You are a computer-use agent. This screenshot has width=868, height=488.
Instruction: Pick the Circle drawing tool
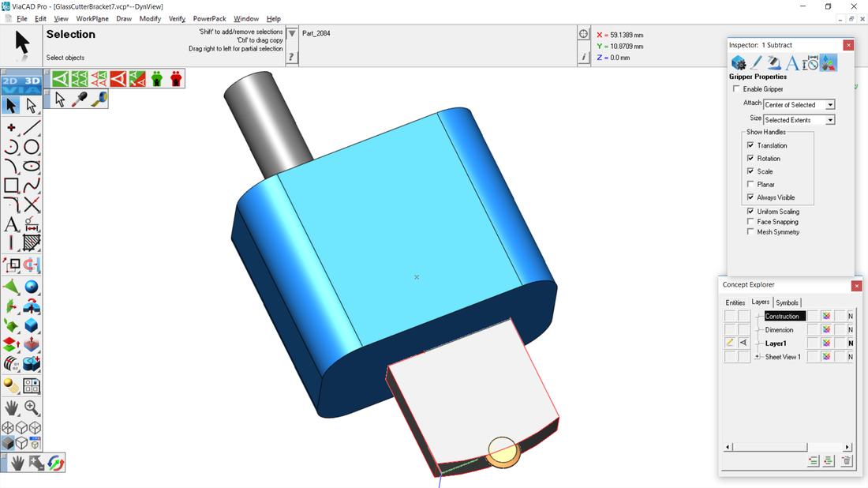click(32, 147)
